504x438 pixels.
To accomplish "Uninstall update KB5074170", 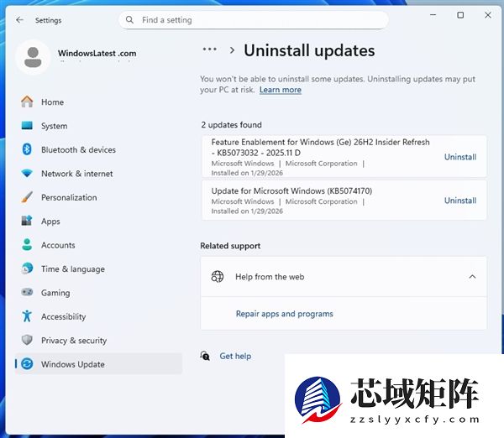I will point(460,201).
